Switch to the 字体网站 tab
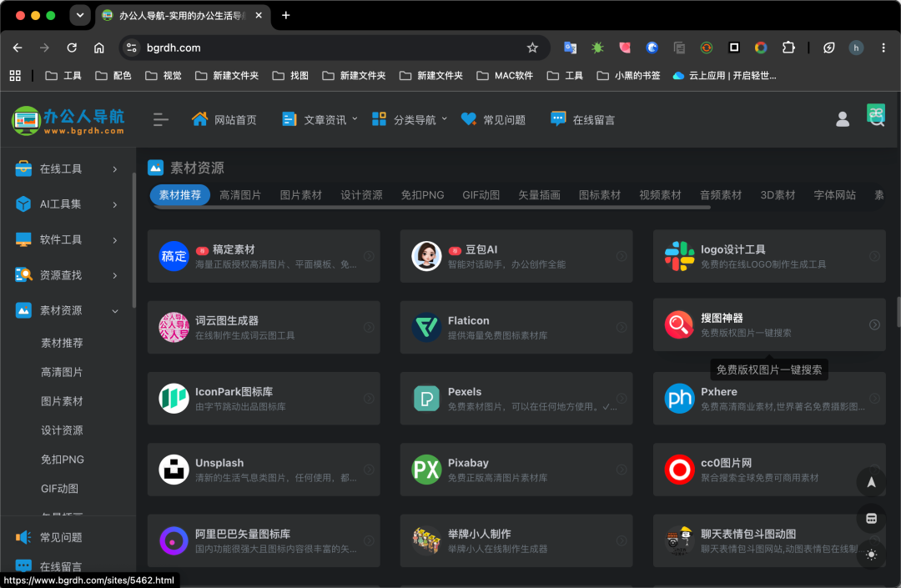 pos(834,195)
